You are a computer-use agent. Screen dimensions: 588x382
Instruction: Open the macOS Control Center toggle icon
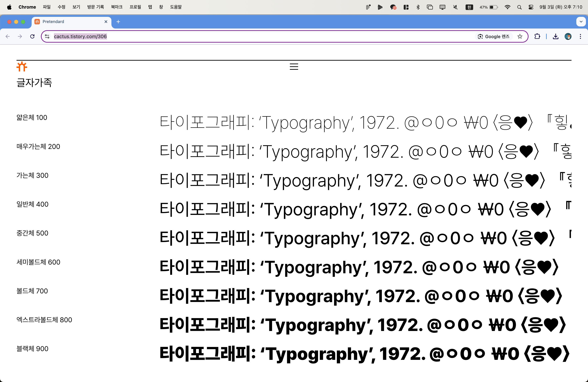pyautogui.click(x=531, y=7)
